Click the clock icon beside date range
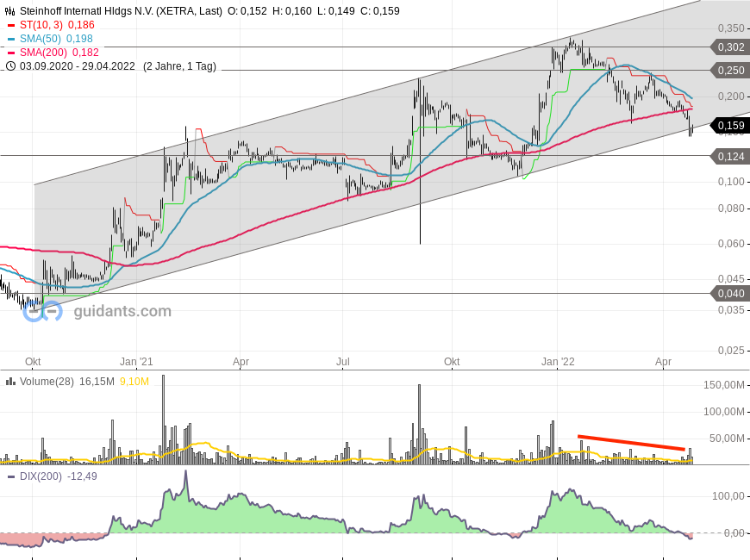 tap(10, 66)
